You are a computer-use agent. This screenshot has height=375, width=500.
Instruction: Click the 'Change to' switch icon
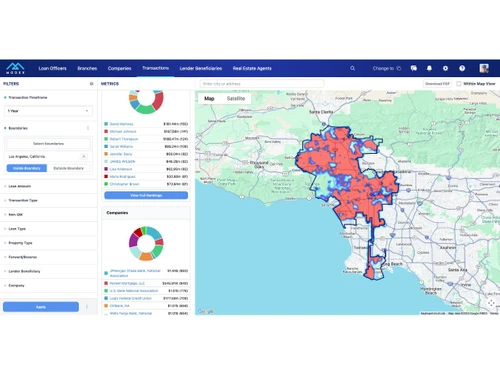coord(399,68)
